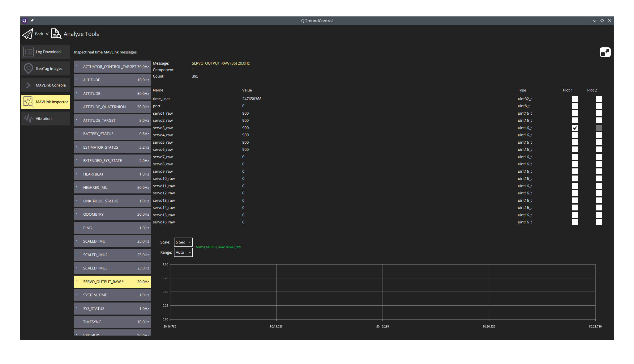Open the Scale 5 Sec dropdown
This screenshot has width=634, height=364.
tap(183, 242)
